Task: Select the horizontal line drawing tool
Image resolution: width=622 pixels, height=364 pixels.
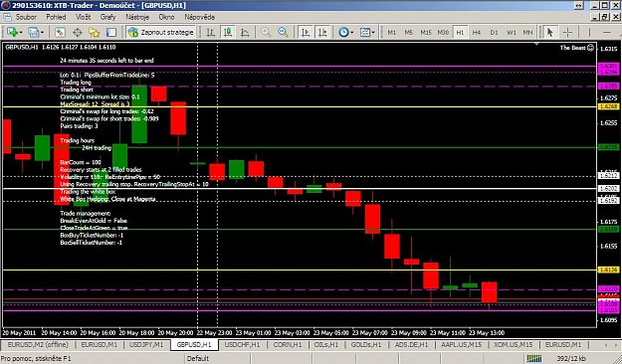Action: pos(606,32)
